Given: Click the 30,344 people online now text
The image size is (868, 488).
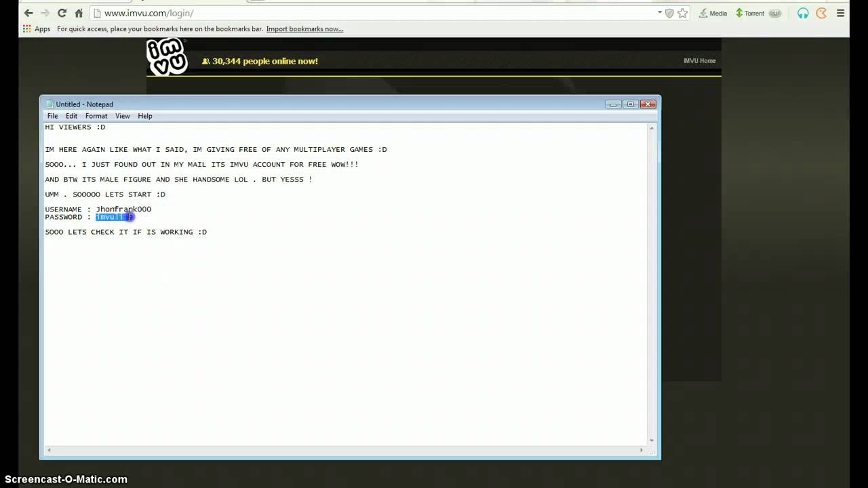Looking at the screenshot, I should (265, 61).
